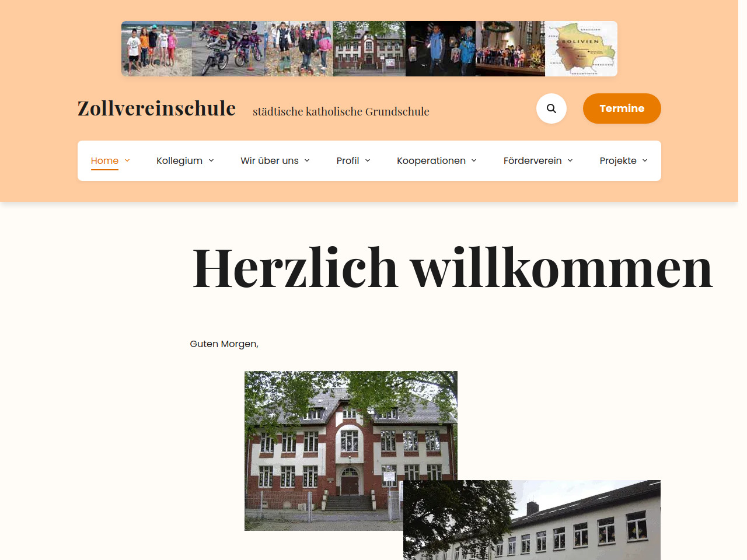Open the search magnifier icon
This screenshot has width=747, height=560.
pyautogui.click(x=551, y=108)
